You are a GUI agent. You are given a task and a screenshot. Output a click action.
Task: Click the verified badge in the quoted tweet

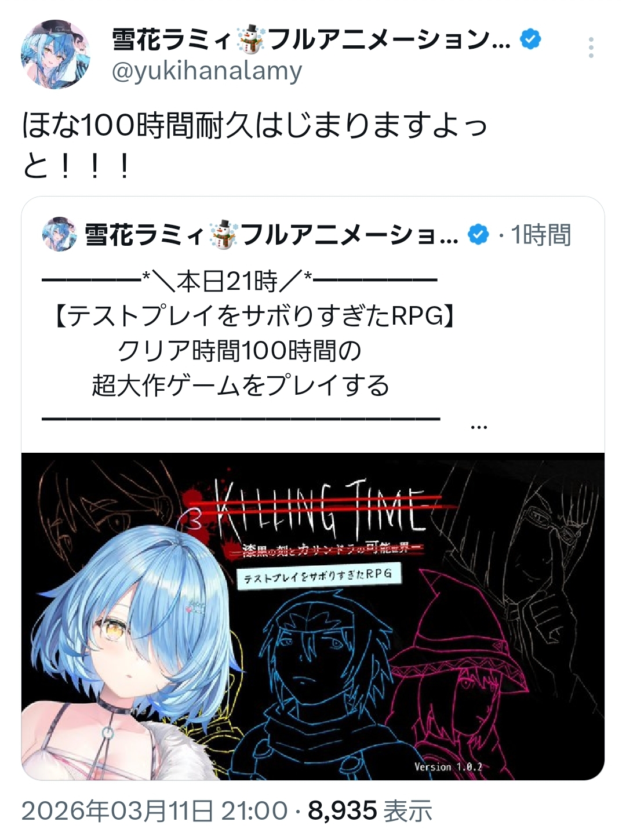coord(478,235)
